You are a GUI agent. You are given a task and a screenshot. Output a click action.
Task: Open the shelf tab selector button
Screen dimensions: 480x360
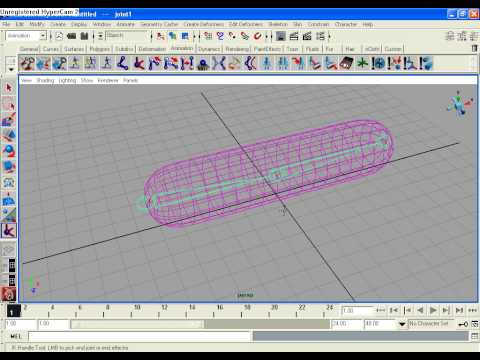pyautogui.click(x=11, y=61)
